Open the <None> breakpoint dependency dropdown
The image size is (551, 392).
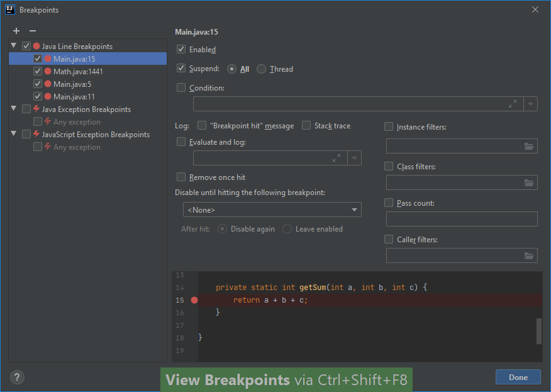click(x=272, y=210)
